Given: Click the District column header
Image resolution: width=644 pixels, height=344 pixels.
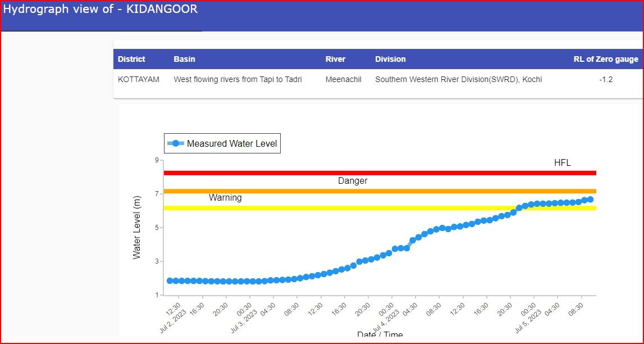Looking at the screenshot, I should (131, 59).
